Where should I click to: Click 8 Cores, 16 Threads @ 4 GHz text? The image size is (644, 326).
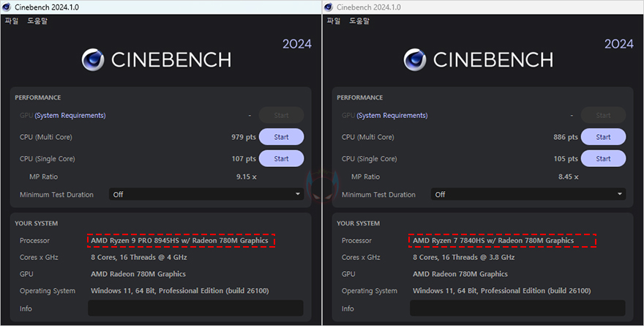pyautogui.click(x=139, y=257)
